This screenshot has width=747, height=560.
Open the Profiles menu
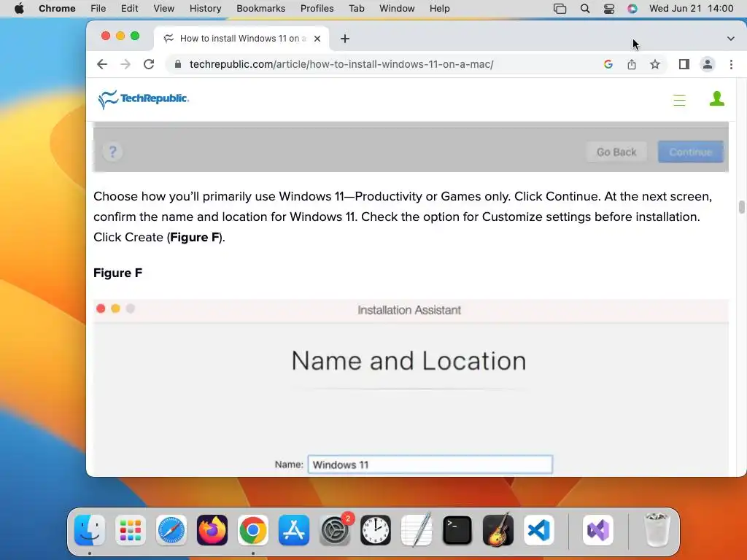pyautogui.click(x=317, y=9)
